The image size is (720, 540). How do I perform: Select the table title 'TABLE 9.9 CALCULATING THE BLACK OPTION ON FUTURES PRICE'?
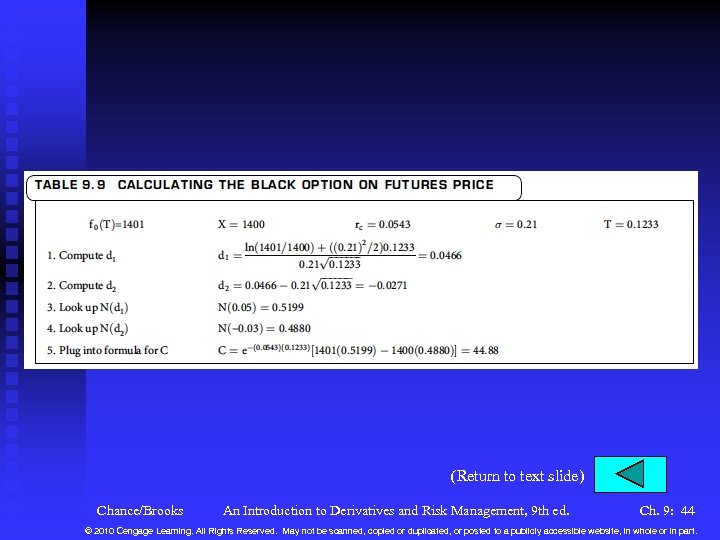point(264,185)
